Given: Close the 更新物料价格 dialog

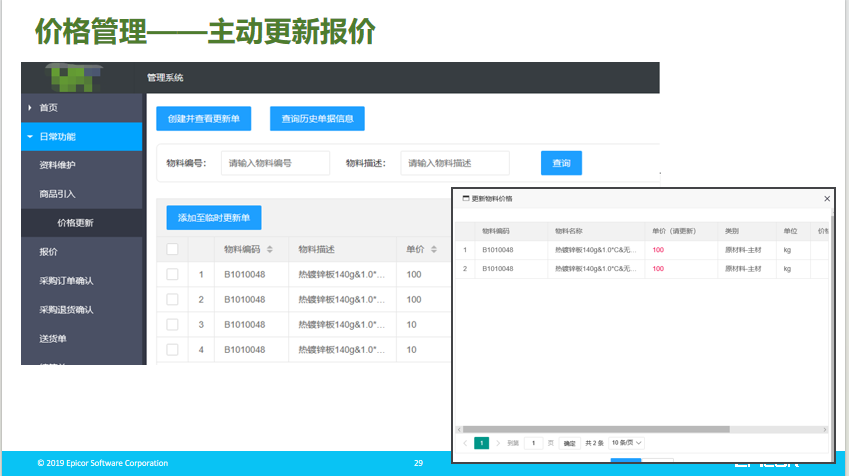Looking at the screenshot, I should point(826,199).
